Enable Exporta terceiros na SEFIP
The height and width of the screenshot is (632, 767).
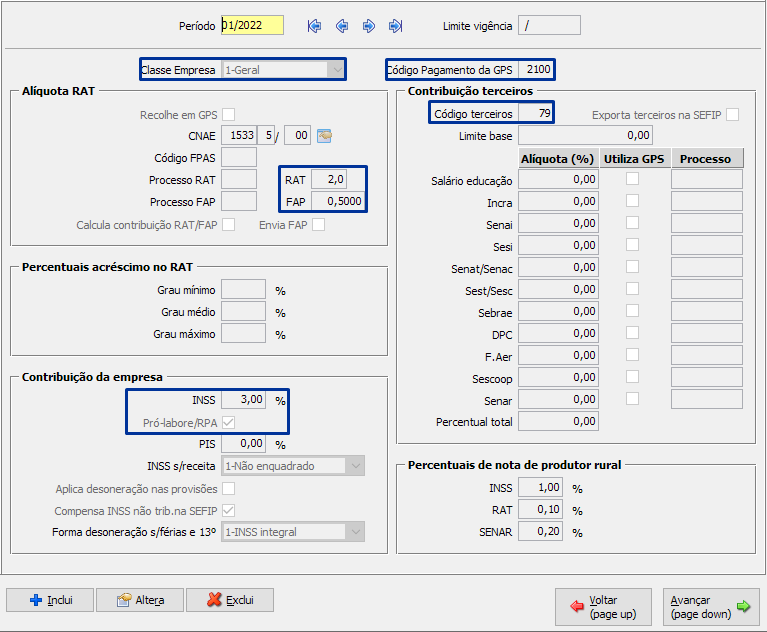733,115
